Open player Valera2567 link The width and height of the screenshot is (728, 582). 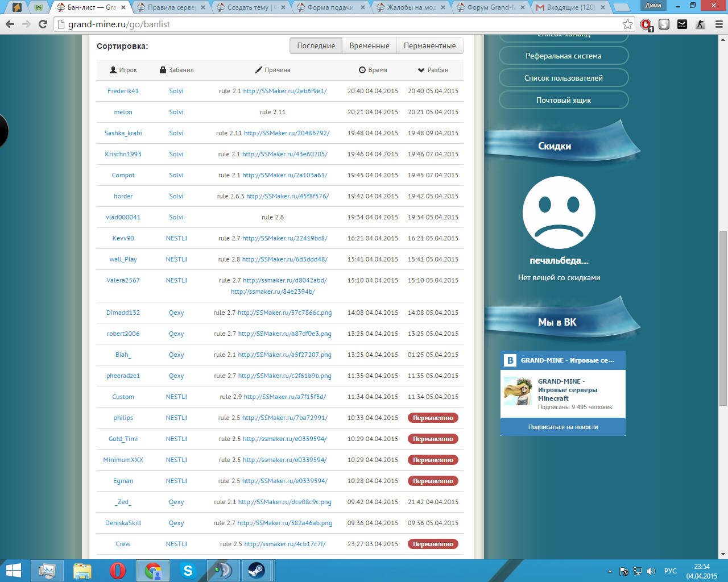pyautogui.click(x=123, y=280)
